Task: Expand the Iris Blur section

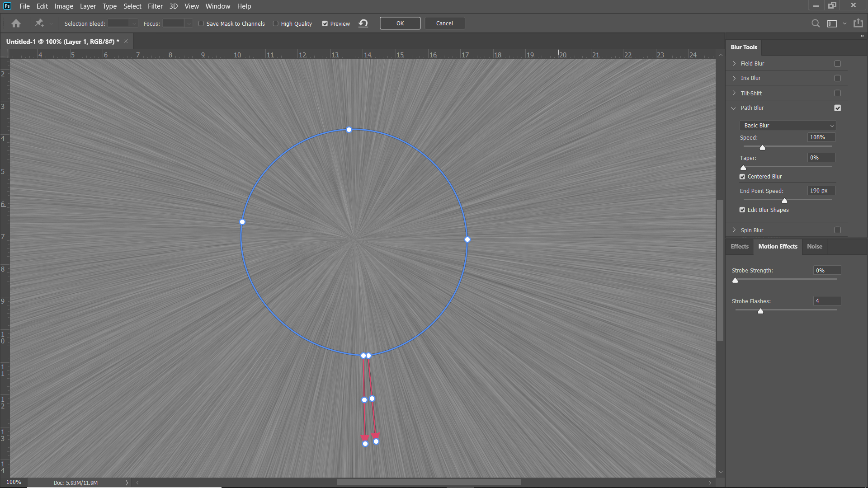Action: (734, 78)
